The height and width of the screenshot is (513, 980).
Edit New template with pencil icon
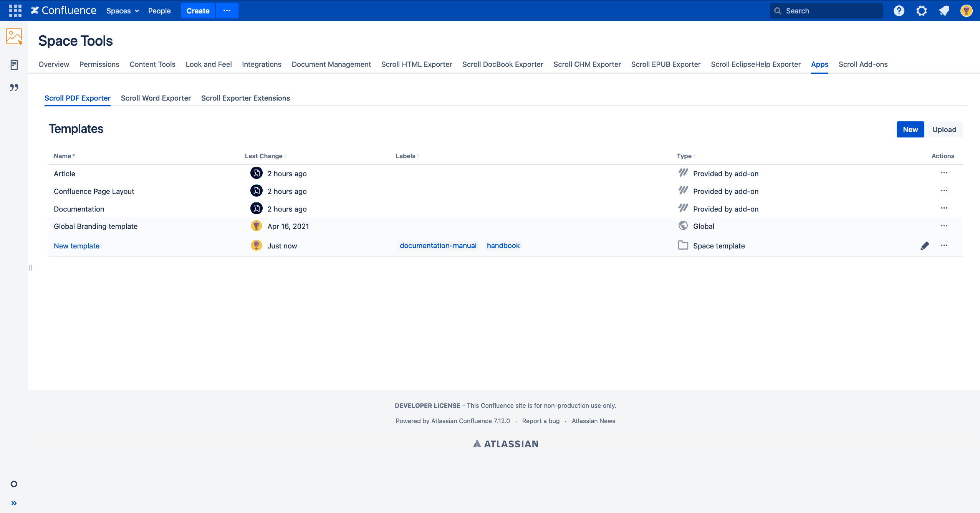[925, 246]
